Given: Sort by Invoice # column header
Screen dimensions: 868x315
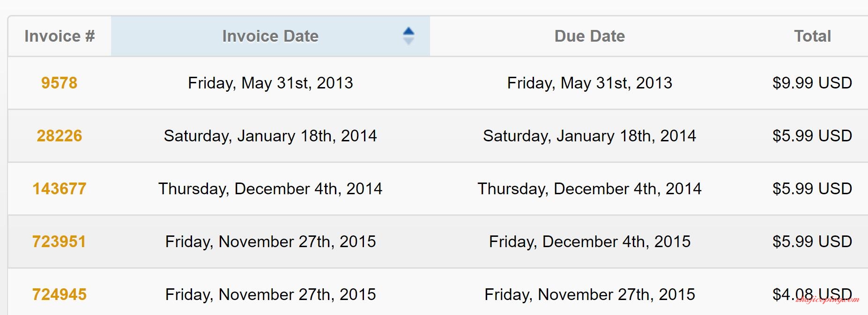Looking at the screenshot, I should [x=59, y=36].
